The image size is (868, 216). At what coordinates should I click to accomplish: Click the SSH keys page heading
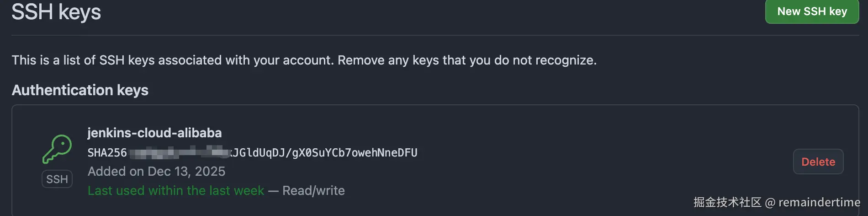pyautogui.click(x=56, y=12)
